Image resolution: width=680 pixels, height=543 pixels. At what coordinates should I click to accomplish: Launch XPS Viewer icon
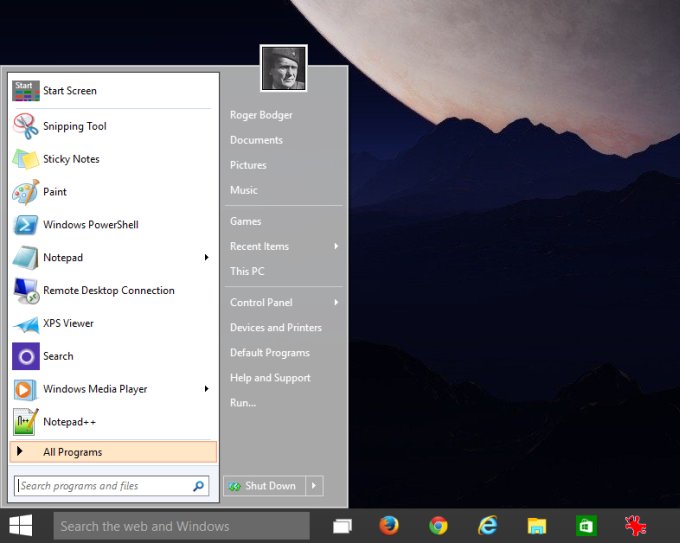pos(26,324)
